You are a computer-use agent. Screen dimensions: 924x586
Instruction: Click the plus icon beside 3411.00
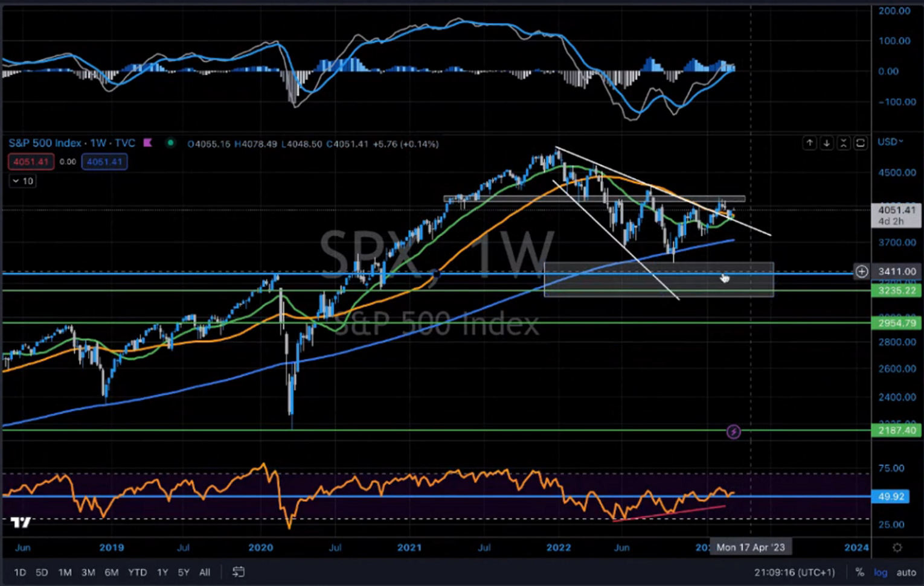tap(861, 272)
